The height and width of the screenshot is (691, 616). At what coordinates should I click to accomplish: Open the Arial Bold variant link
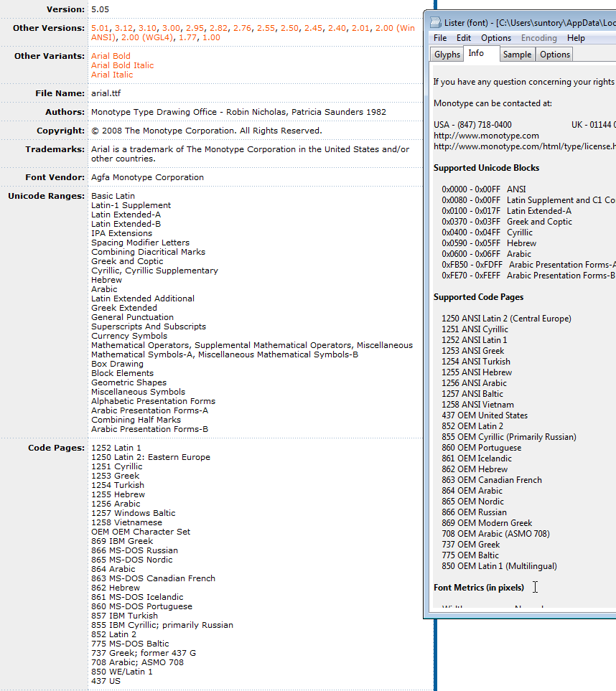(111, 56)
